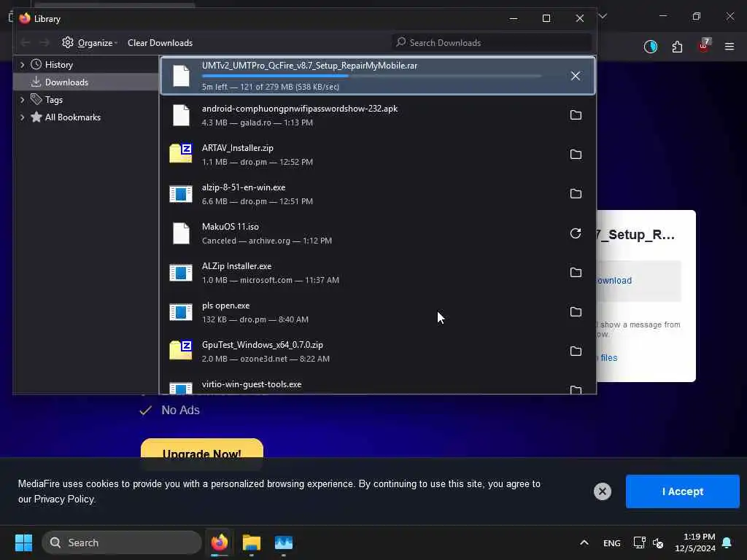Open folder for ALZip Installer.exe

576,273
